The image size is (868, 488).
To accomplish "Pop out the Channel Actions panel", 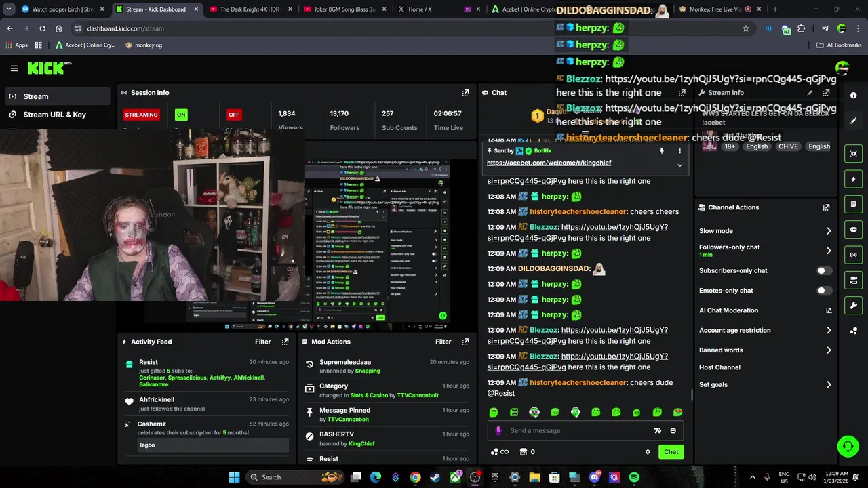I will [x=826, y=207].
